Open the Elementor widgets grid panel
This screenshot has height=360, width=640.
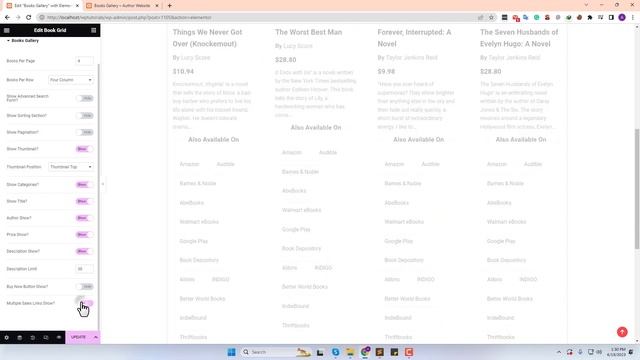(x=93, y=30)
